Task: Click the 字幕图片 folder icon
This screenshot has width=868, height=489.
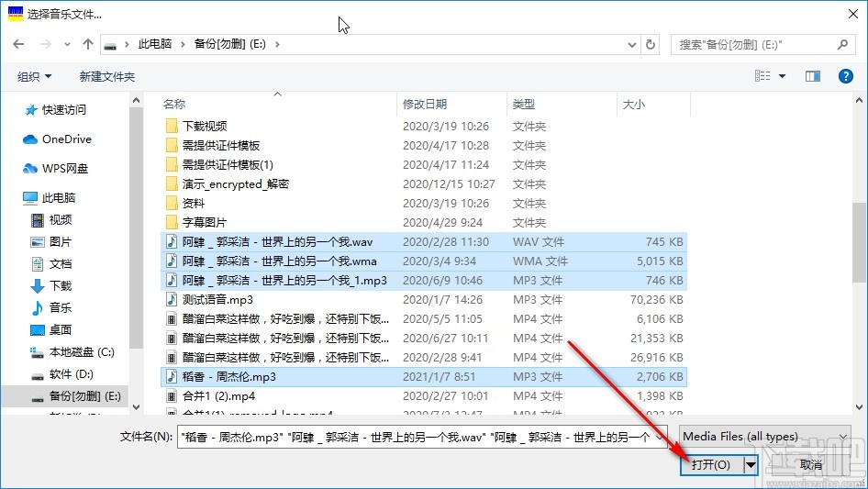Action: pyautogui.click(x=172, y=223)
